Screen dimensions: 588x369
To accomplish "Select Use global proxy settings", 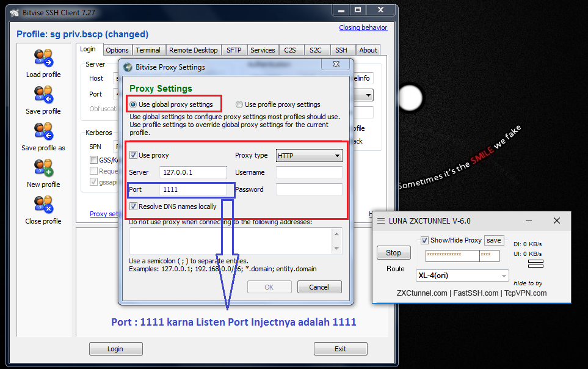I will click(x=133, y=104).
